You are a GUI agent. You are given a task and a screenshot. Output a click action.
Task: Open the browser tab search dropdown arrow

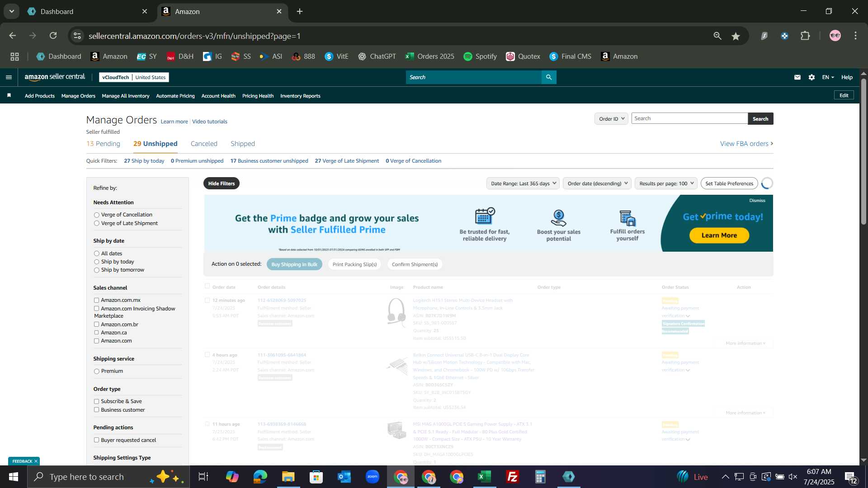[12, 11]
